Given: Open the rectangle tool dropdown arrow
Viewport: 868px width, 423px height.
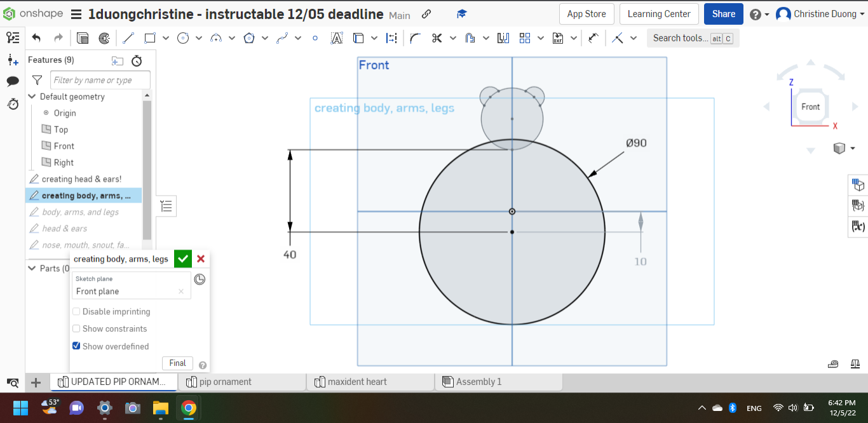Looking at the screenshot, I should coord(166,38).
